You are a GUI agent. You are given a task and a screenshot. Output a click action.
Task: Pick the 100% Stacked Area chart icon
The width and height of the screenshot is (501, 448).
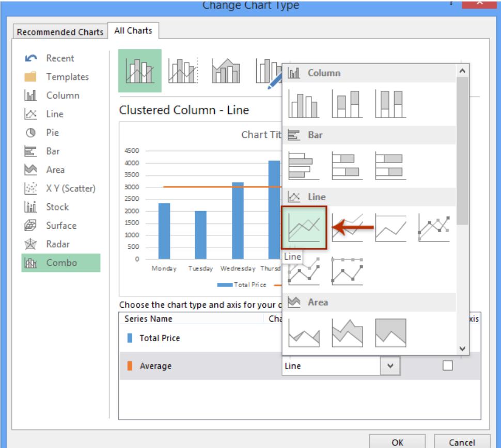pos(390,333)
